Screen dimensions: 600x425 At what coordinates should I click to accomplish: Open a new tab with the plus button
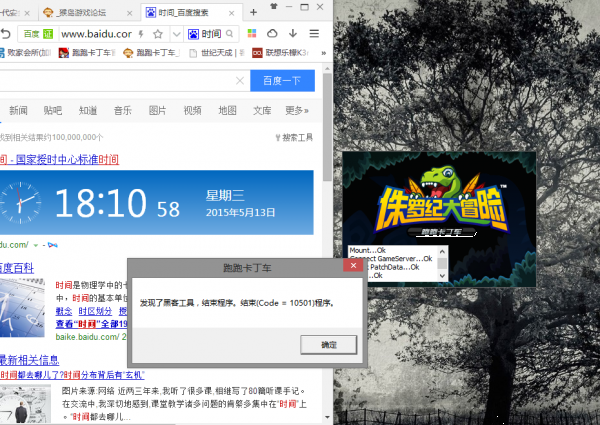253,13
